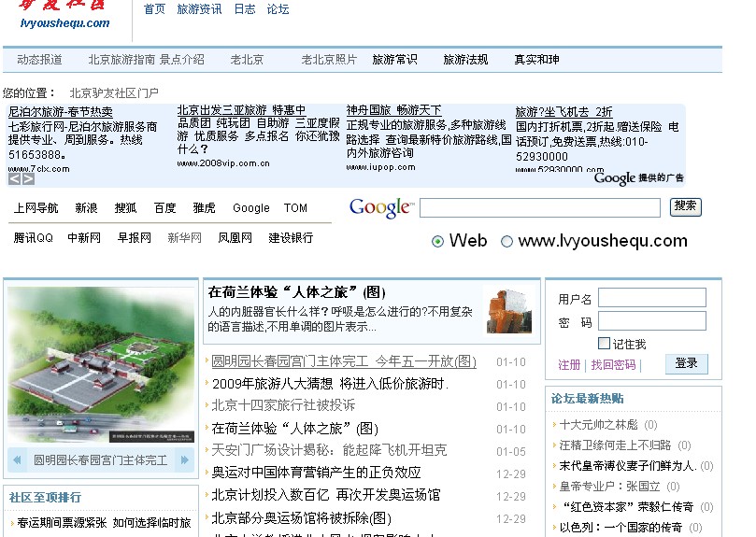Open the 论坛 top menu item
Viewport: 756px width, 537px height.
[278, 9]
